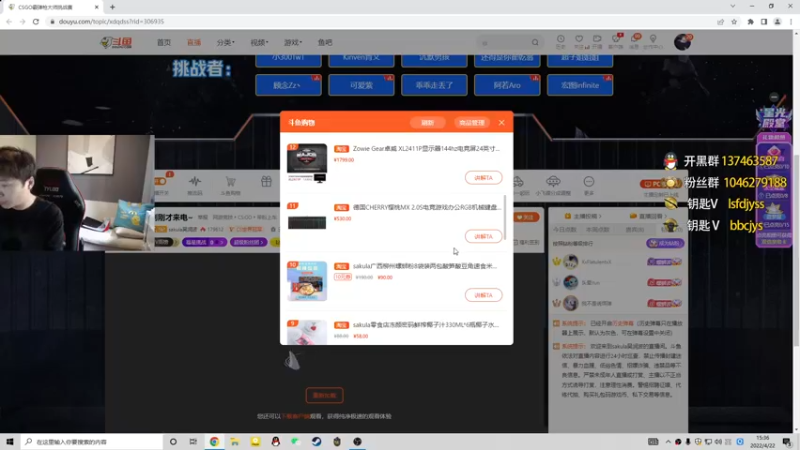
Task: Open the 直播回看 link in the right panel
Action: (x=648, y=216)
